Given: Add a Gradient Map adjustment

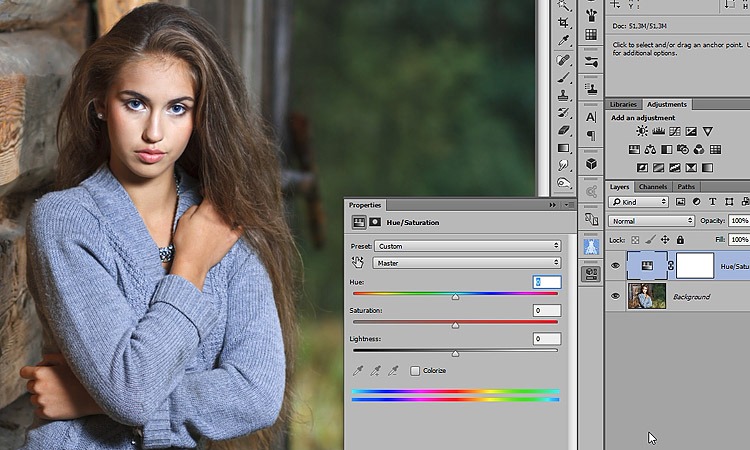Looking at the screenshot, I should (707, 167).
